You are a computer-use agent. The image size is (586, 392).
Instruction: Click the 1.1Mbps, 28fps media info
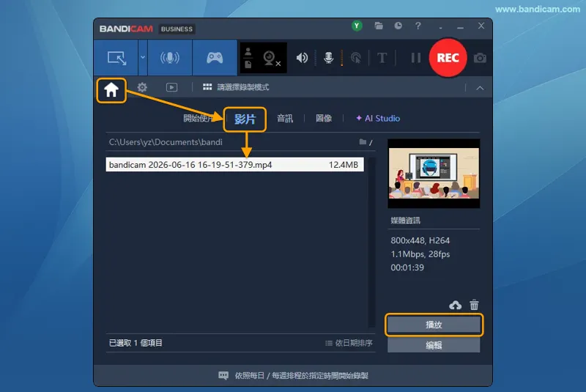[x=420, y=254]
